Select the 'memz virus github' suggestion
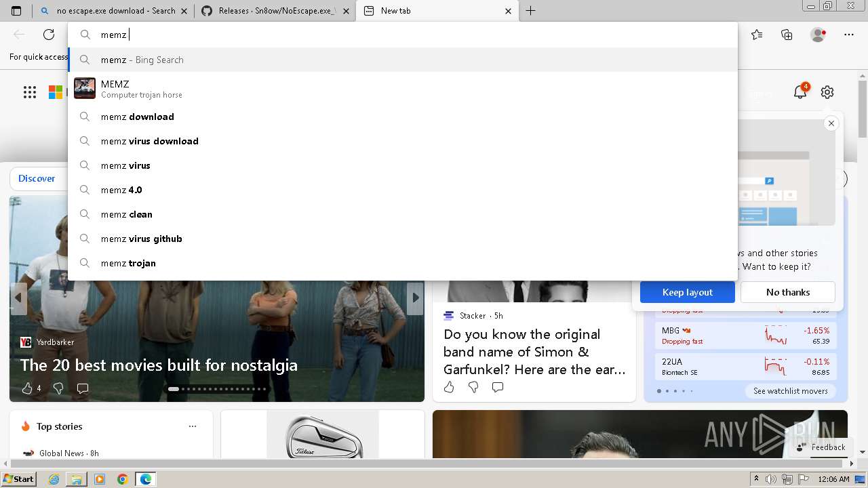 pyautogui.click(x=403, y=239)
